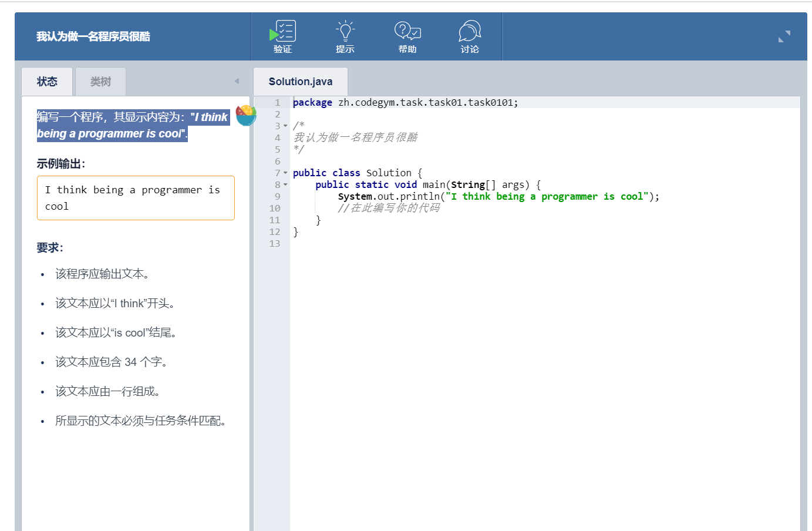812x531 pixels.
Task: Collapse the left panel arrow
Action: point(237,81)
